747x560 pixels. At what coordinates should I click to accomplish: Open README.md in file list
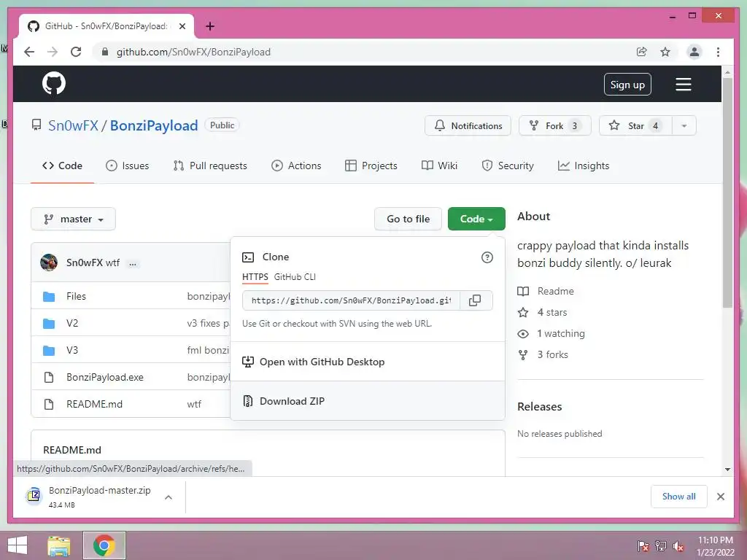(x=94, y=404)
